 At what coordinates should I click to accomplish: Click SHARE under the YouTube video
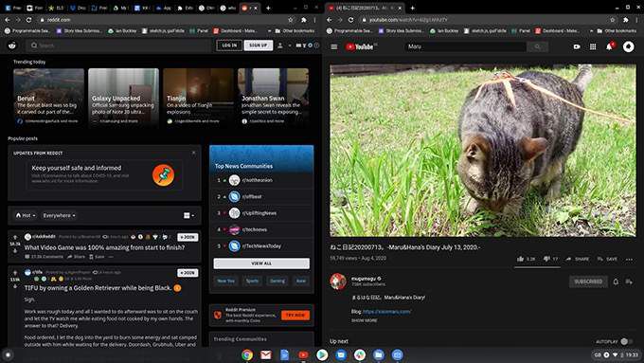[x=577, y=259]
